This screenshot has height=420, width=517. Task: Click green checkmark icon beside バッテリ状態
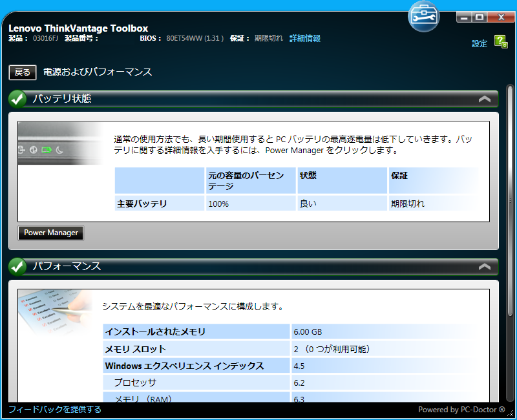[17, 99]
